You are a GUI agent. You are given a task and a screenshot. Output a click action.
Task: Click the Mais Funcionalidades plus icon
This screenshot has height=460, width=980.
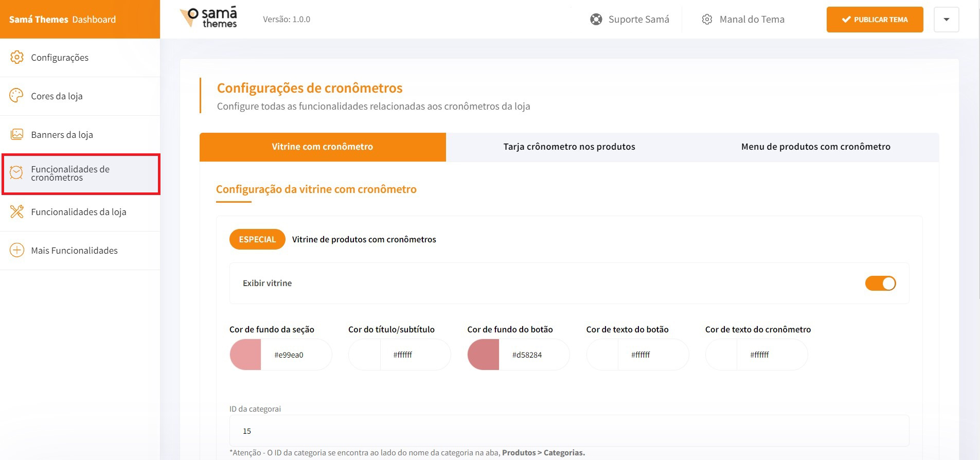click(x=17, y=250)
